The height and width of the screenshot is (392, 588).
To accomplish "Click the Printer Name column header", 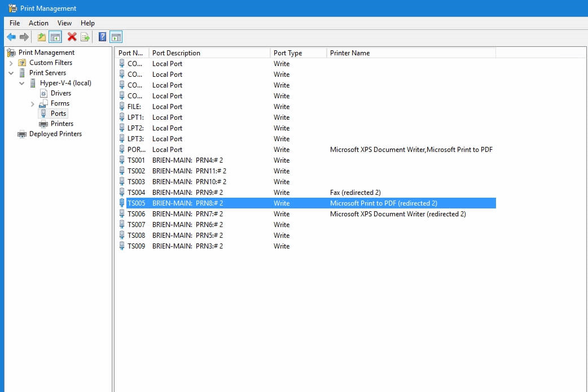I will (x=350, y=53).
